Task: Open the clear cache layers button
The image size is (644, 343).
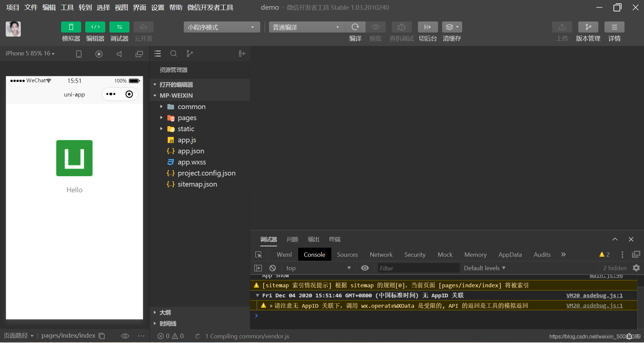Action: tap(452, 27)
